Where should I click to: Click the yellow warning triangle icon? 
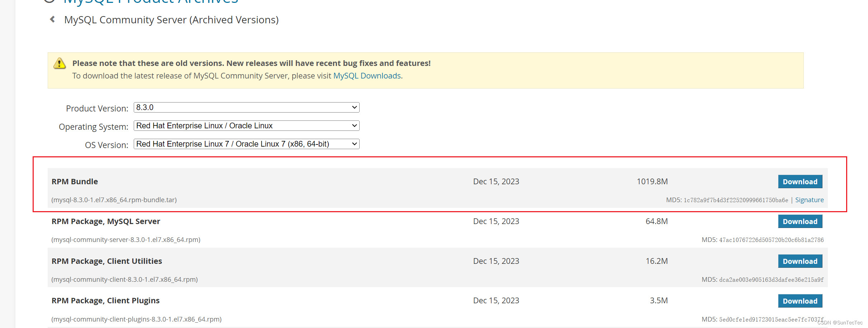60,63
